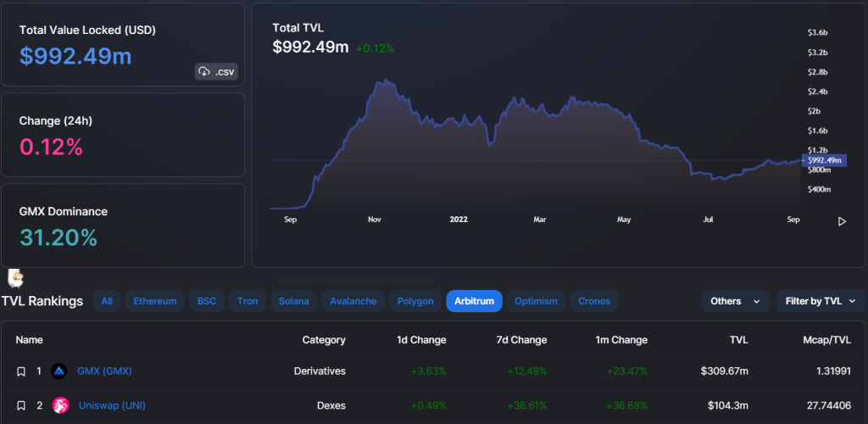Select the All chain filter
The height and width of the screenshot is (424, 868).
pyautogui.click(x=107, y=301)
